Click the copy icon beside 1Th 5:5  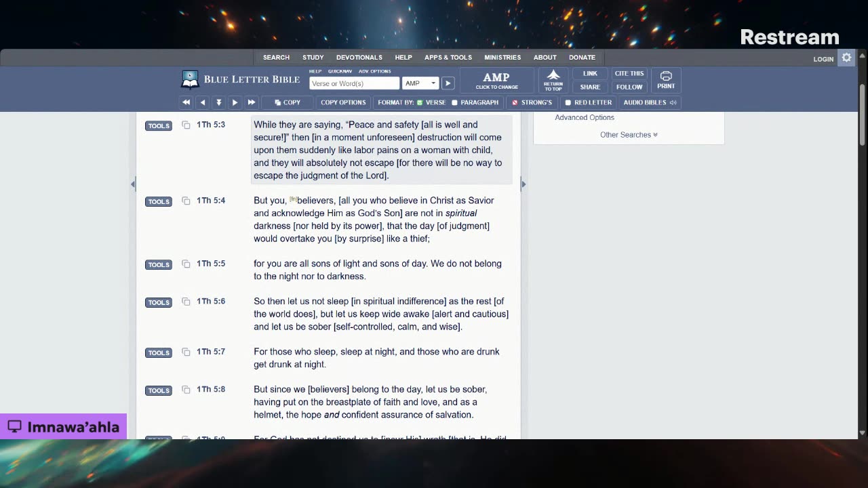[x=186, y=264]
